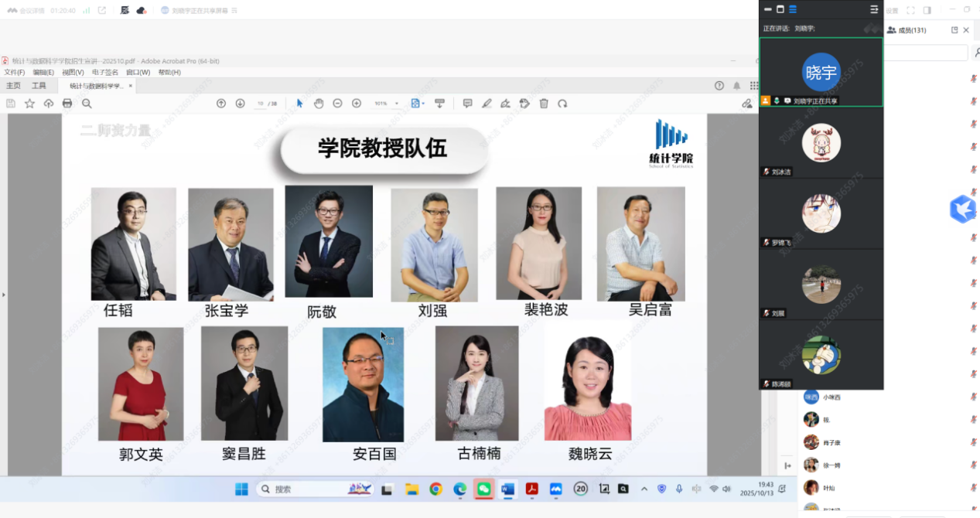Switch video panel to list layout view
Viewport: 980px width, 518px height.
[x=792, y=9]
